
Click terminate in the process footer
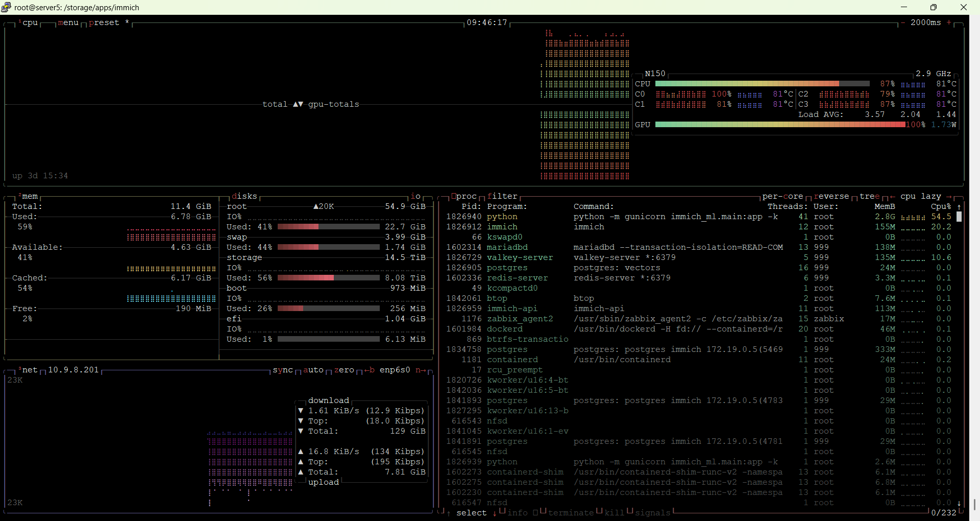click(x=571, y=513)
